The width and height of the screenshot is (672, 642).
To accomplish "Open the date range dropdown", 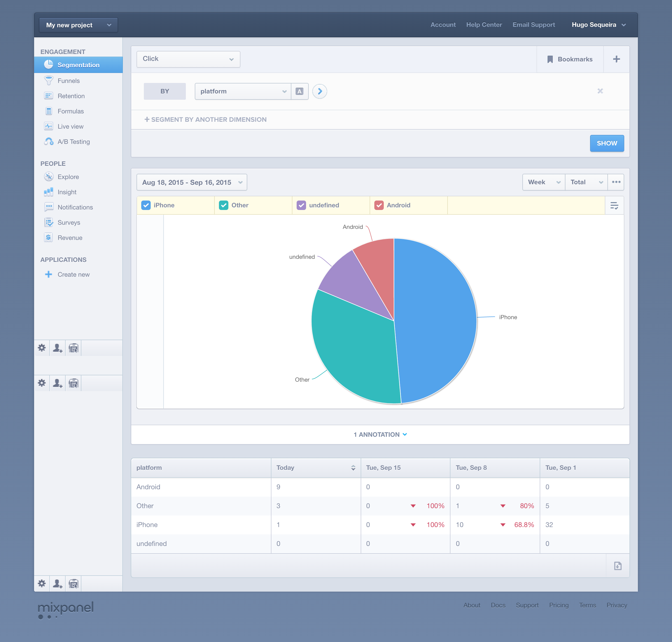I will click(192, 182).
